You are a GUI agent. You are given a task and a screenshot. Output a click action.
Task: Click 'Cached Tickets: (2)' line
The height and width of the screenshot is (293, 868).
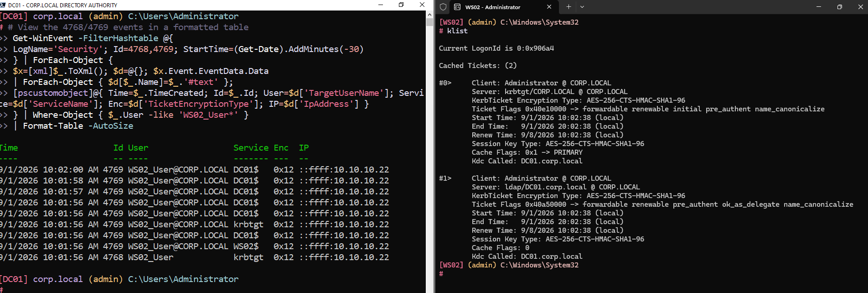[478, 66]
